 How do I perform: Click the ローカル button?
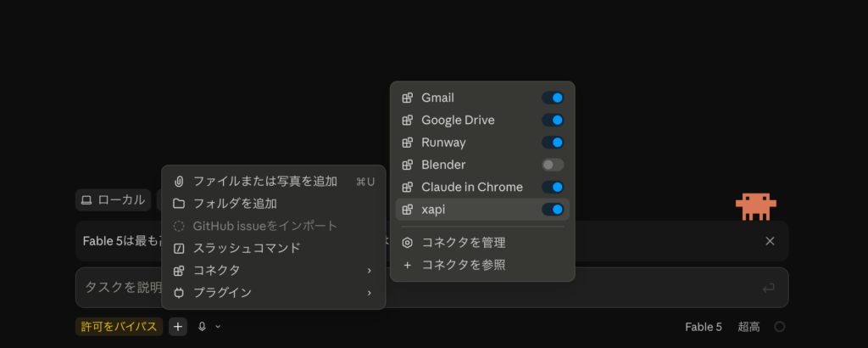(x=113, y=200)
